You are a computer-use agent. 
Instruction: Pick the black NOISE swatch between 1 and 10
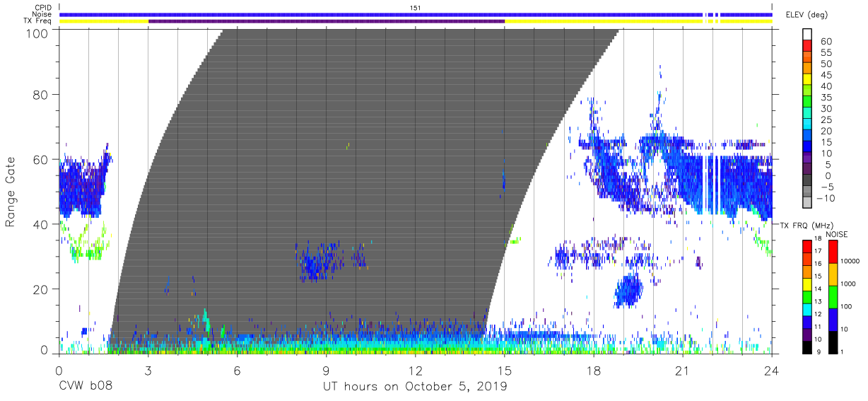(832, 342)
